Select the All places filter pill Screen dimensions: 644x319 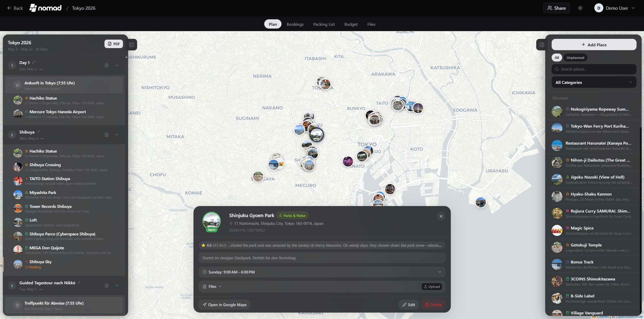click(x=557, y=57)
